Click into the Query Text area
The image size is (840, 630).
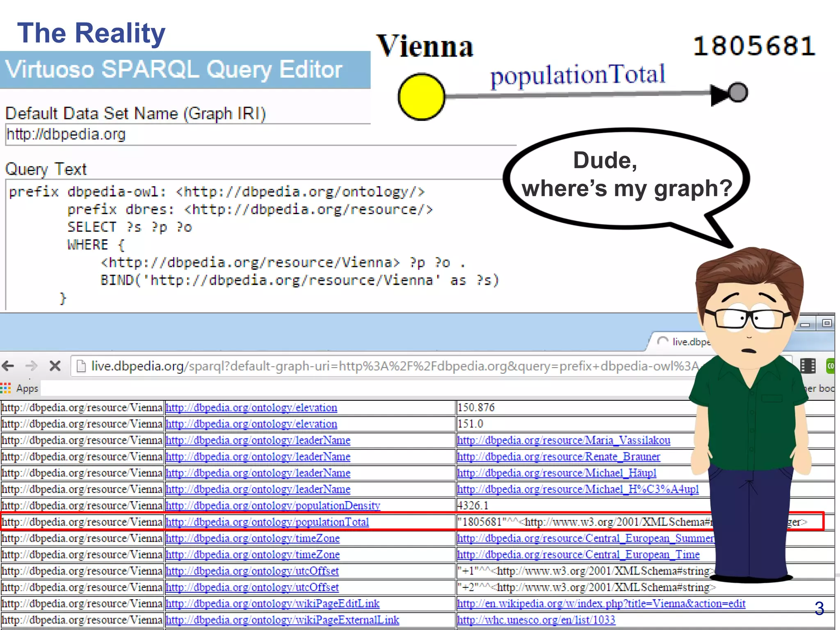click(254, 244)
